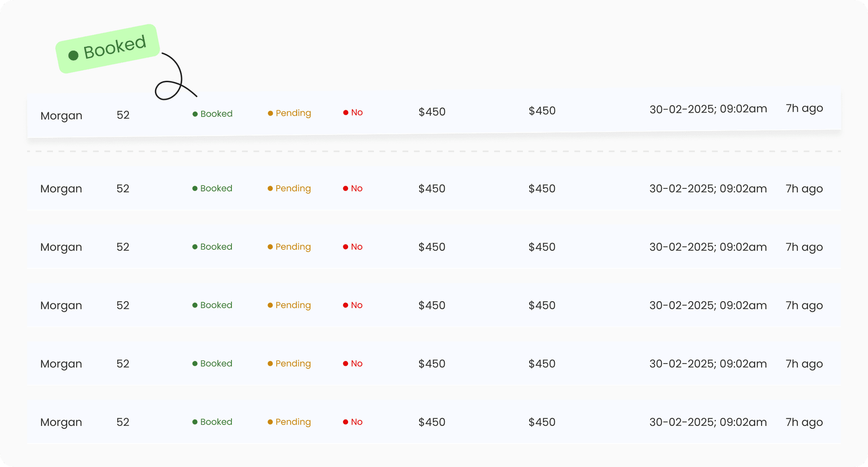Open the Booked status selector in the fourth row

(x=212, y=305)
